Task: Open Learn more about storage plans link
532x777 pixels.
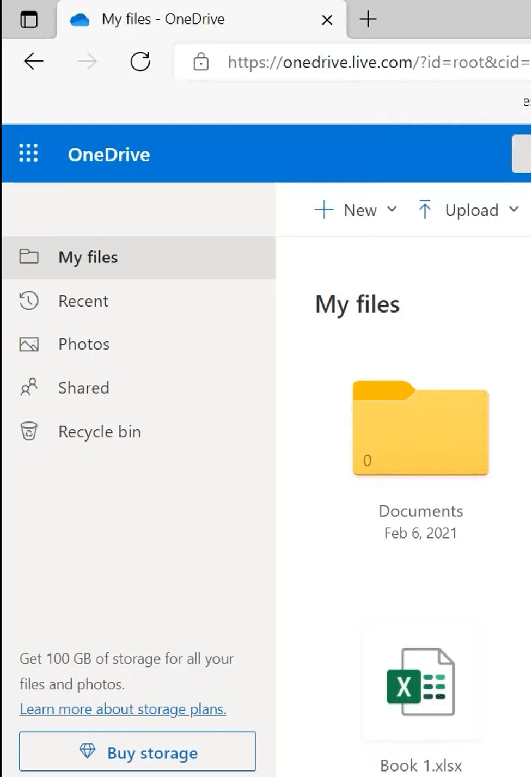Action: pos(123,709)
